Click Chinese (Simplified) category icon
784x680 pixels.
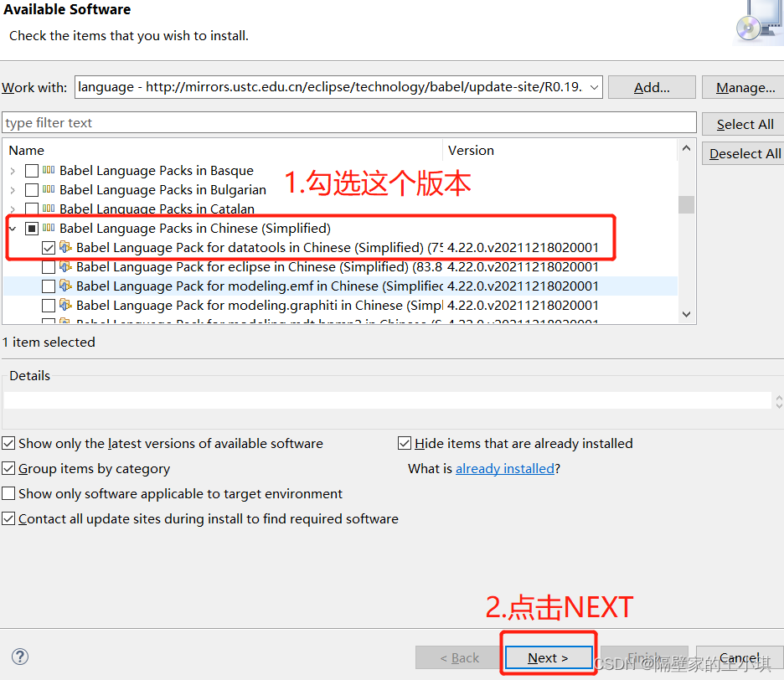[x=49, y=228]
